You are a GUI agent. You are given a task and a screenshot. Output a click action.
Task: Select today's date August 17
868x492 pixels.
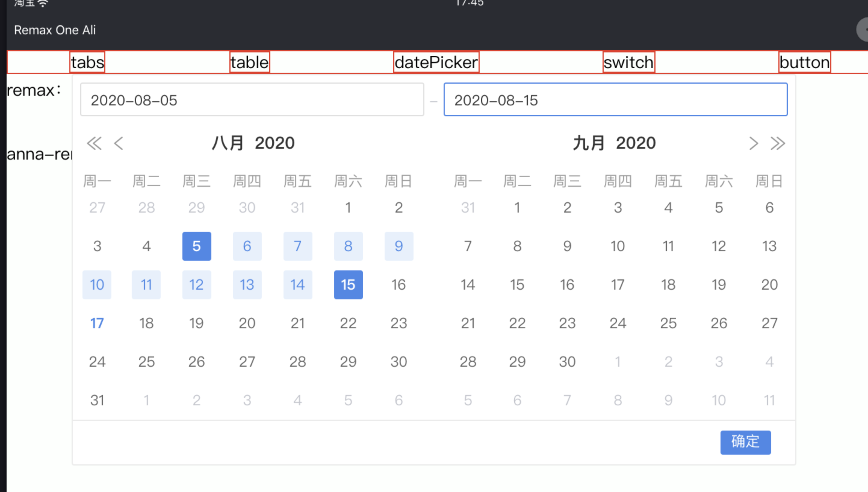coord(97,323)
